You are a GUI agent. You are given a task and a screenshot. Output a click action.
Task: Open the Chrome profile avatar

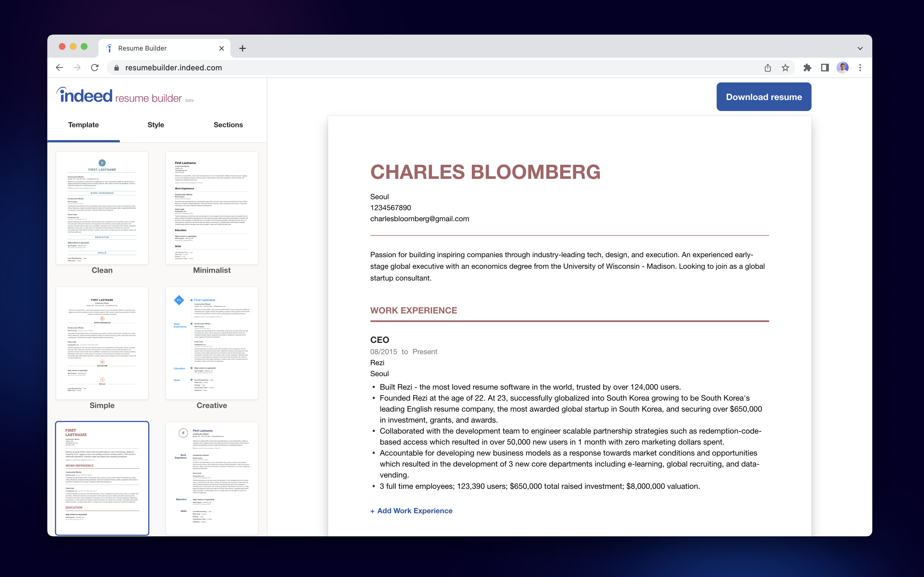tap(842, 68)
